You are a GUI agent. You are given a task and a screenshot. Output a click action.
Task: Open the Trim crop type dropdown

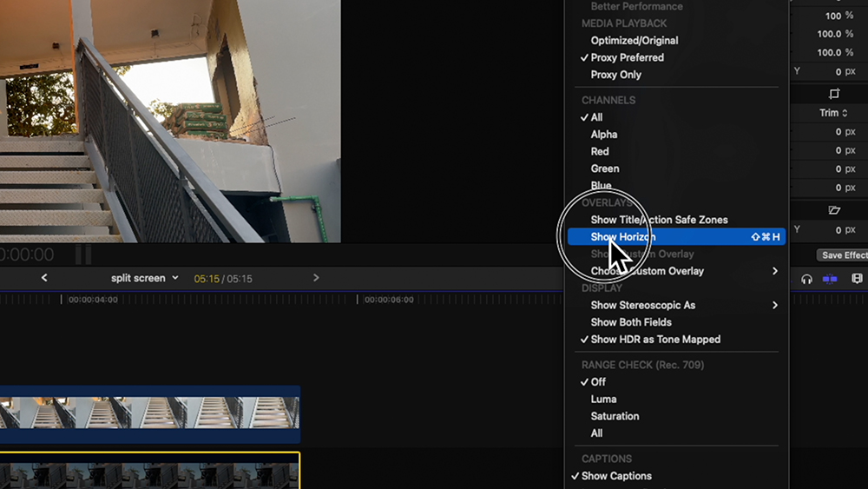[833, 113]
